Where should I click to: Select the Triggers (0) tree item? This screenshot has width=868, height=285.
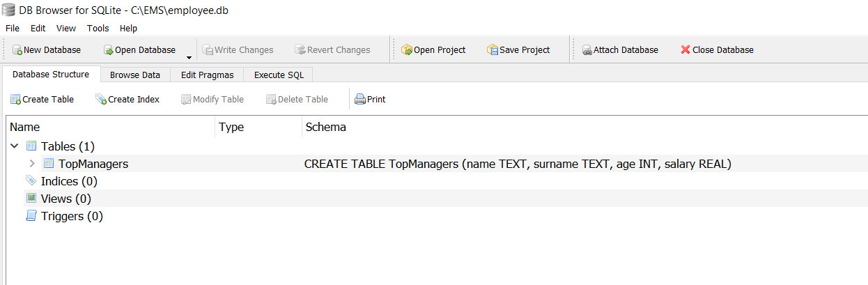72,216
